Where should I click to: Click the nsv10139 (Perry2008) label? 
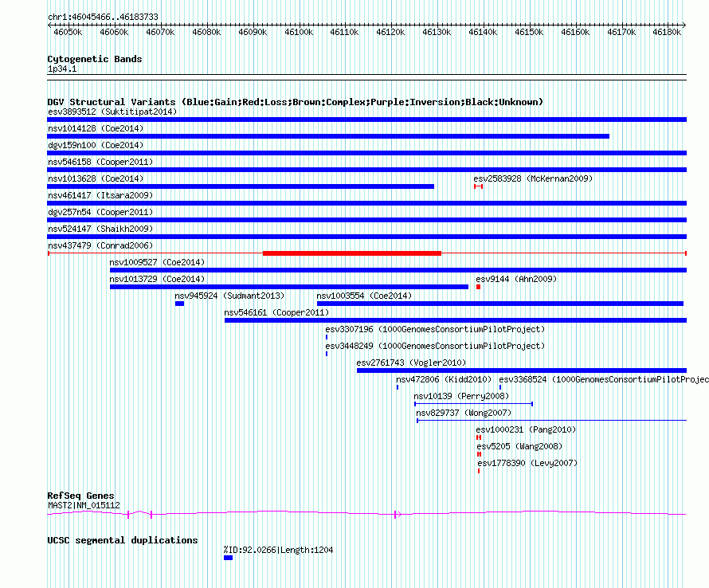(x=462, y=396)
